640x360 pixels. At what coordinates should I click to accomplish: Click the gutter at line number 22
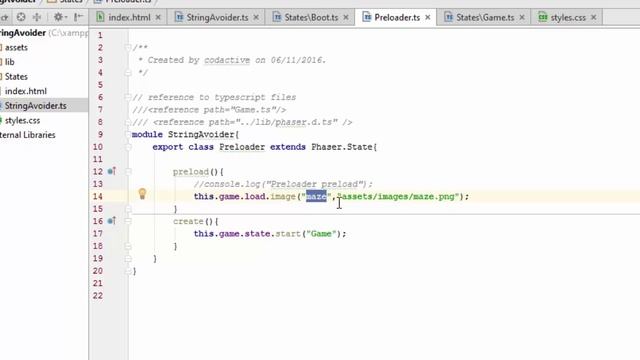tap(98, 296)
